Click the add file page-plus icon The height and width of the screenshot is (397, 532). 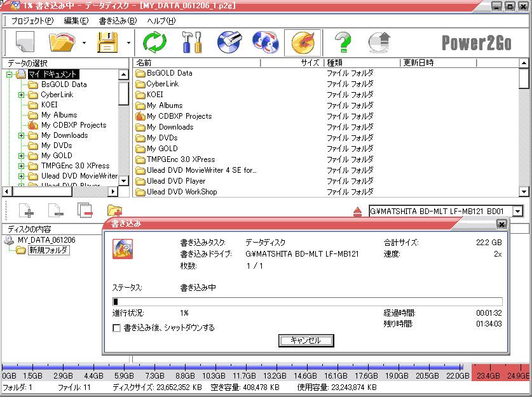[x=27, y=210]
